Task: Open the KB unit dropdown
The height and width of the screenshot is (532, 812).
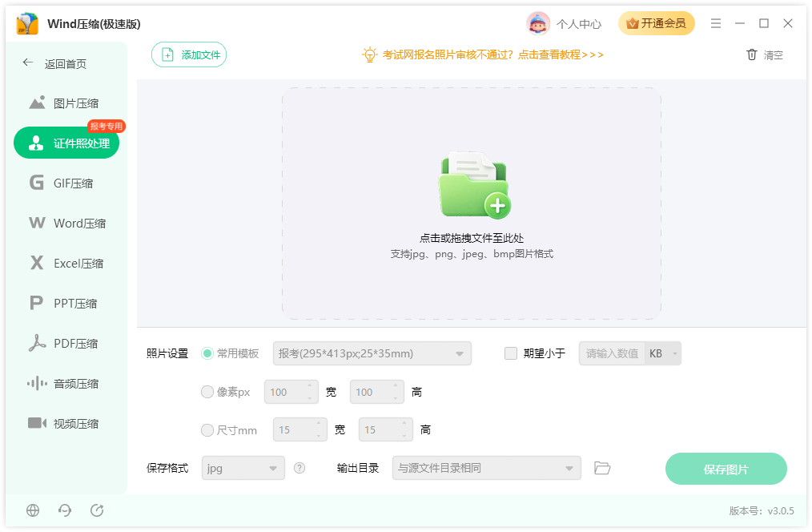Action: 663,353
